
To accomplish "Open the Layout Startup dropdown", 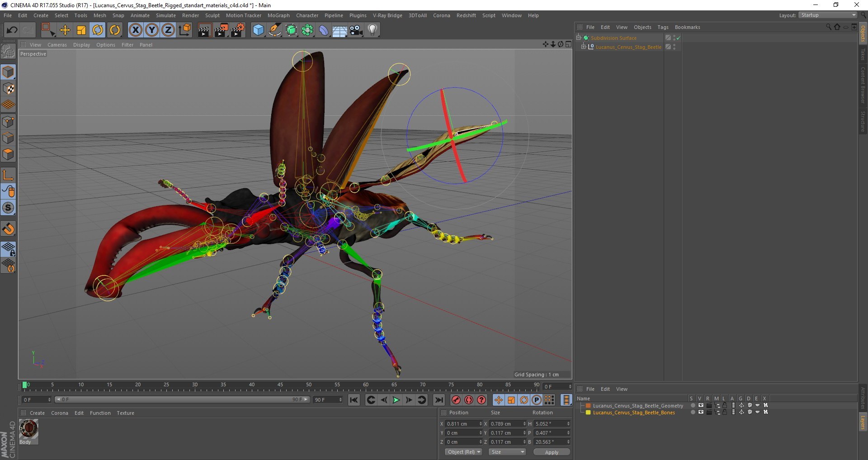I will point(828,15).
